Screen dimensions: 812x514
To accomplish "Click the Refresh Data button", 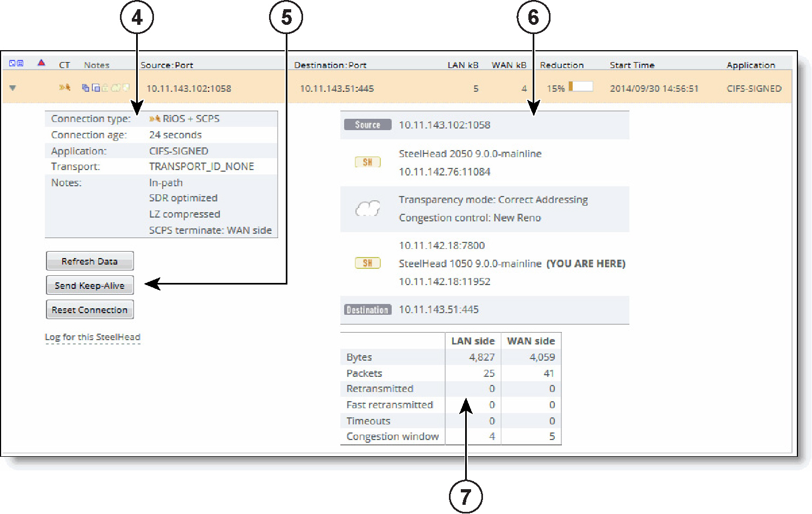I will pos(90,261).
